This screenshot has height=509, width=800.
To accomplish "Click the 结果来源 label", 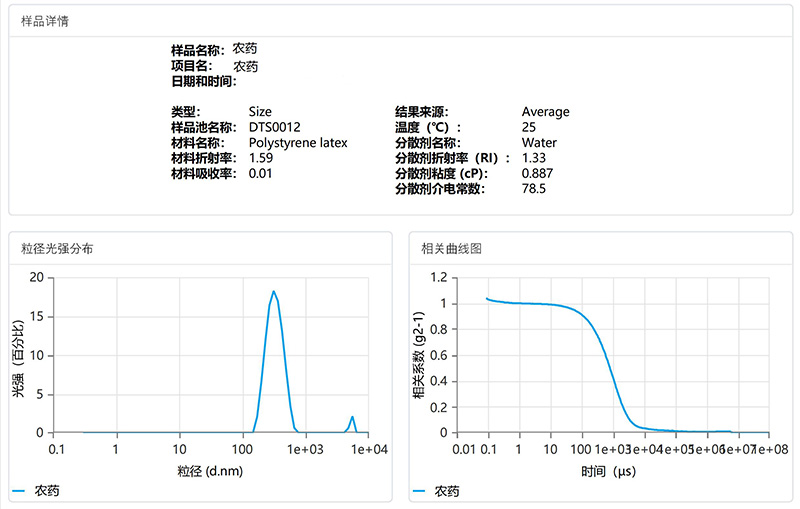I will tap(422, 112).
